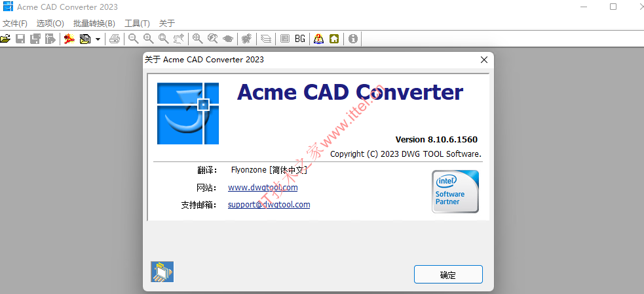Click the Acme CAD Converter title bar app icon
The image size is (644, 294).
click(x=8, y=7)
